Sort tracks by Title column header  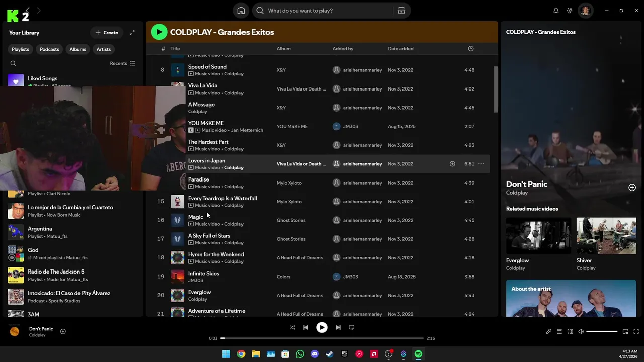[x=175, y=49]
